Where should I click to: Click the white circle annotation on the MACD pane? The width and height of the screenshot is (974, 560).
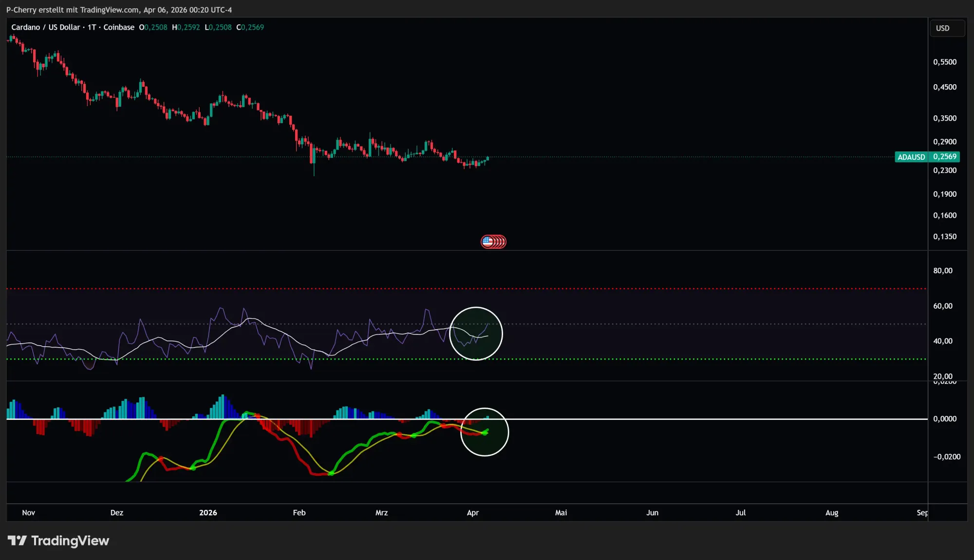point(485,432)
